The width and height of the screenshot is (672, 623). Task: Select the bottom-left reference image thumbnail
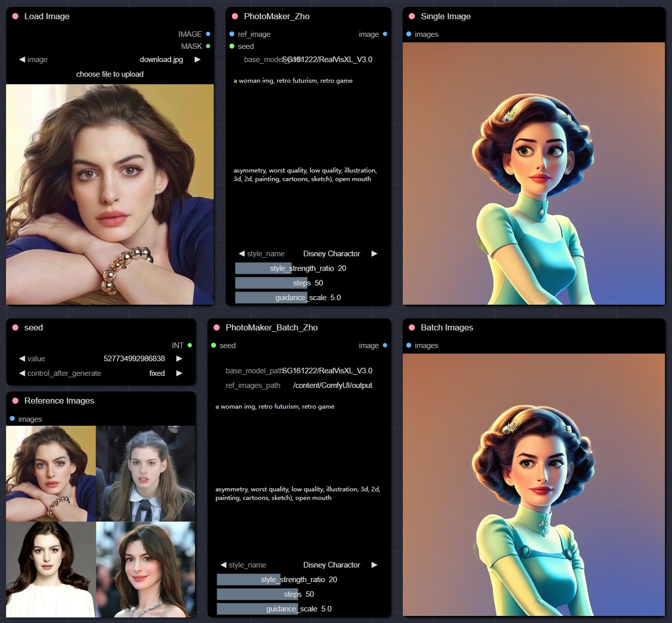(x=50, y=569)
